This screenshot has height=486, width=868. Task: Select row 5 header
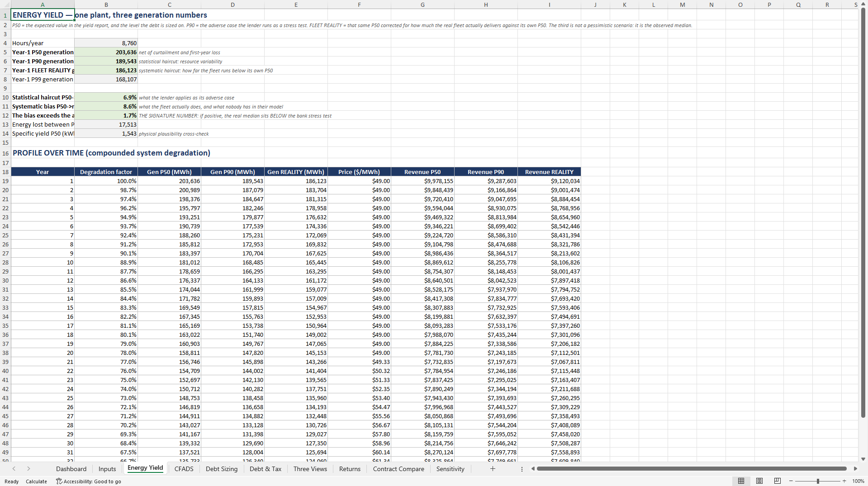[5, 52]
